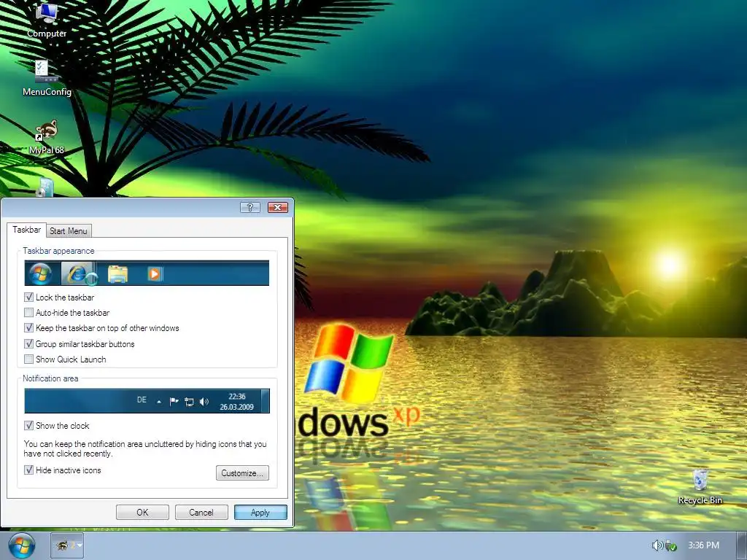The image size is (747, 560).
Task: Click the help question mark button in the dialog
Action: pyautogui.click(x=250, y=207)
